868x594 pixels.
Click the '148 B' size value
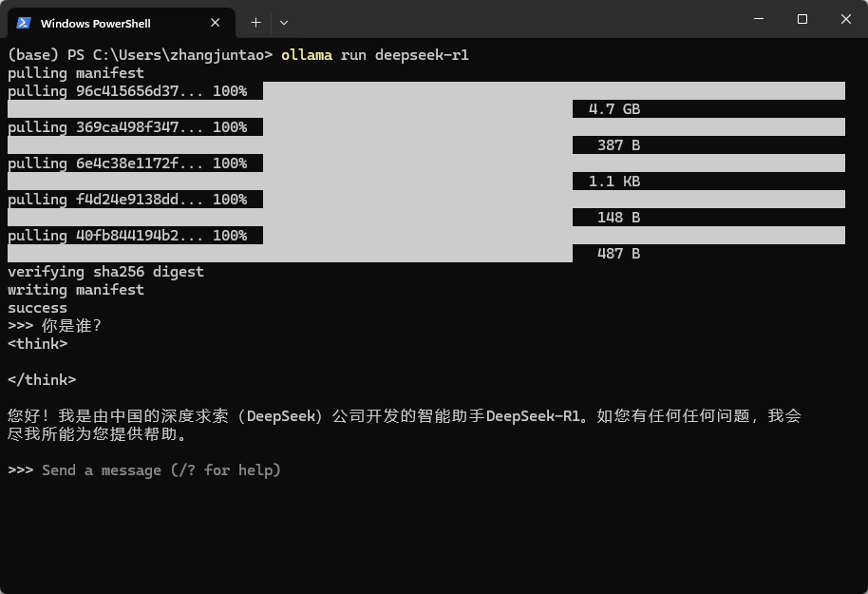click(619, 218)
